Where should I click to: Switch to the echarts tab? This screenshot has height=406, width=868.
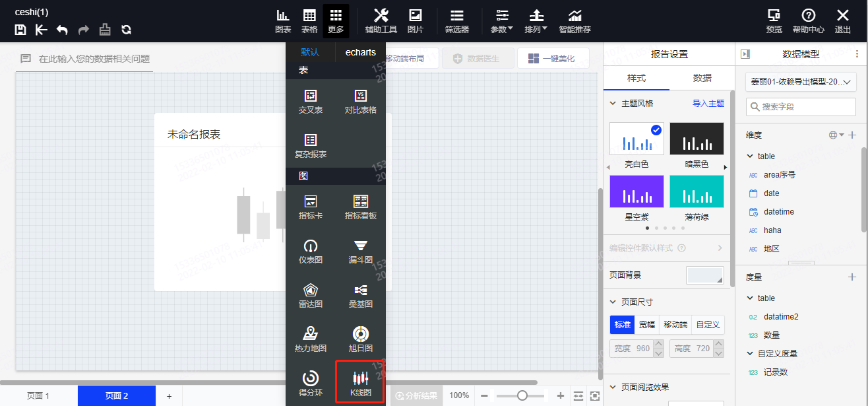point(361,52)
